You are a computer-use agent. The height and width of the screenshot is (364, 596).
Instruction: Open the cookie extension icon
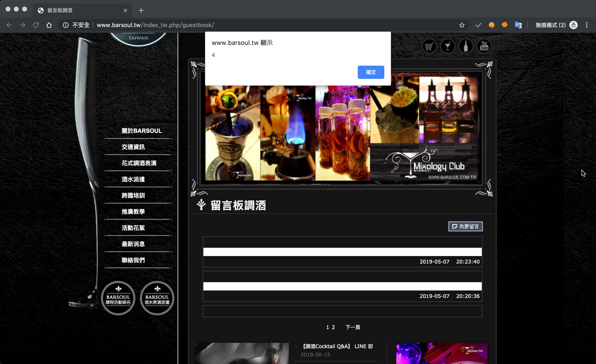pyautogui.click(x=491, y=25)
